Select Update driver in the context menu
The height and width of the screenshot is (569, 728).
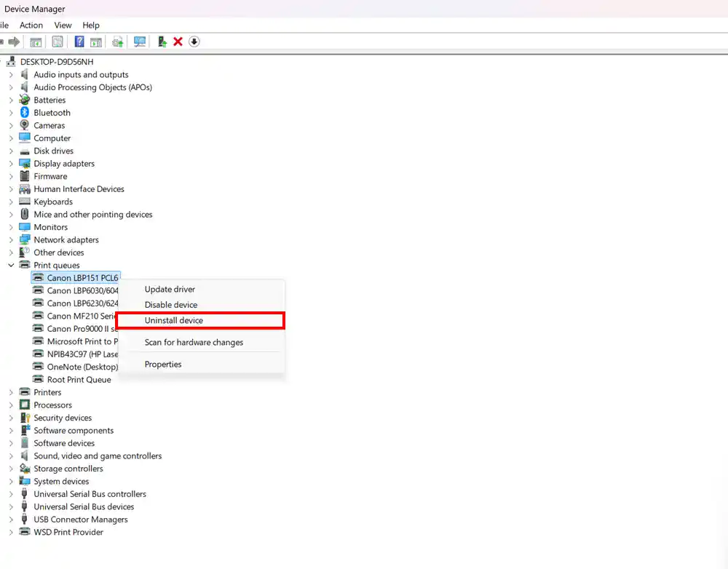pos(170,290)
